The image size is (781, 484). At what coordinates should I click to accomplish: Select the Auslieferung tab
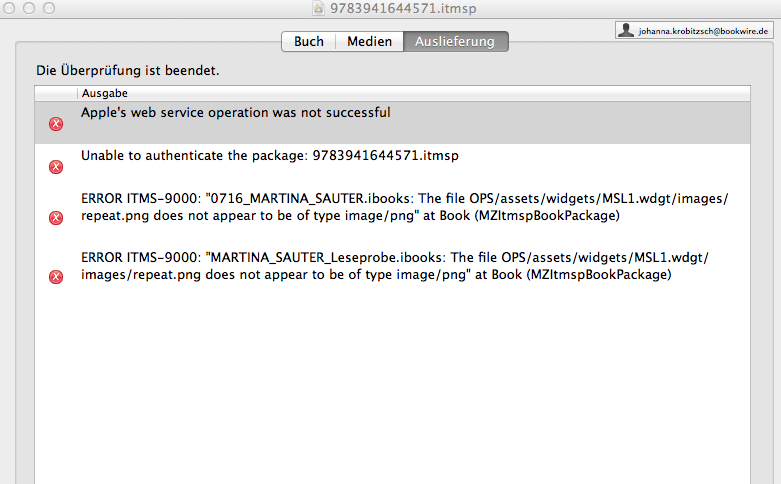(x=455, y=41)
